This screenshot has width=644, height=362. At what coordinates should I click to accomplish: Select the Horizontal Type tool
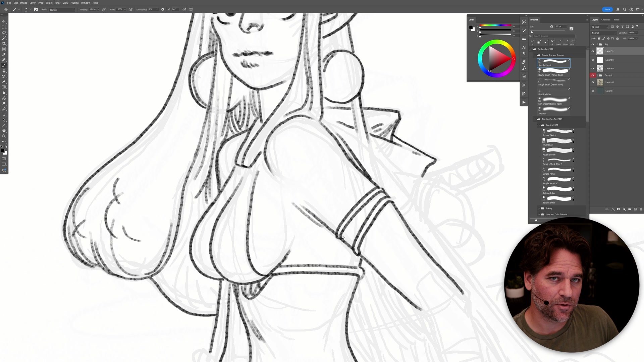pyautogui.click(x=4, y=115)
